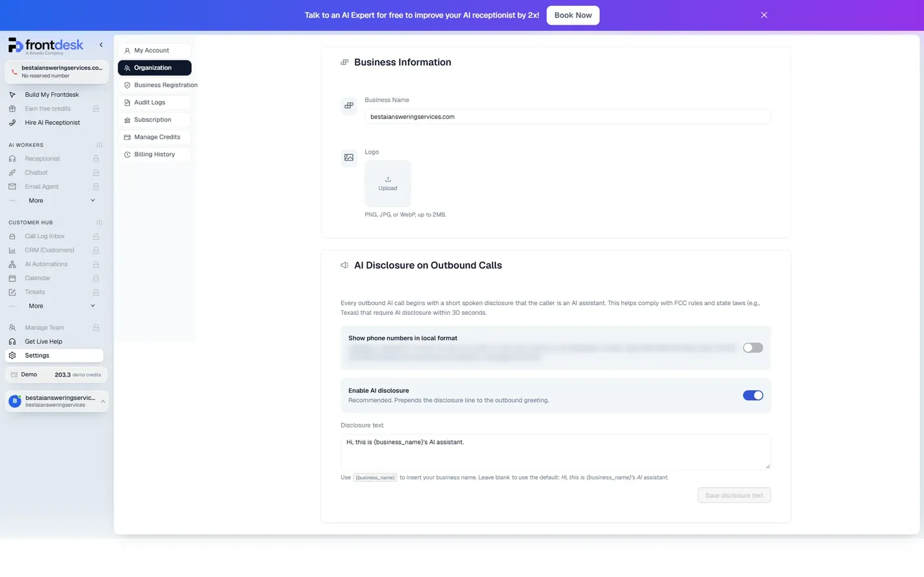Open the phone number selector card

click(57, 72)
